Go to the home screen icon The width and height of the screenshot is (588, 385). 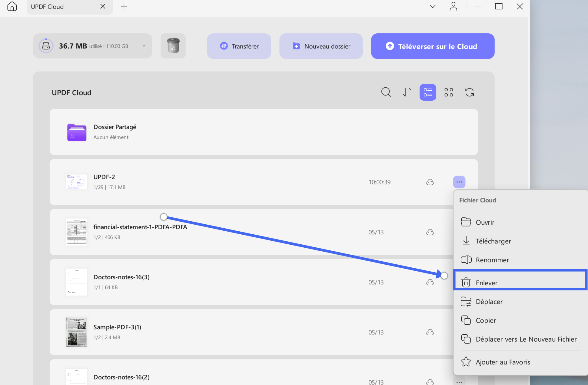12,6
